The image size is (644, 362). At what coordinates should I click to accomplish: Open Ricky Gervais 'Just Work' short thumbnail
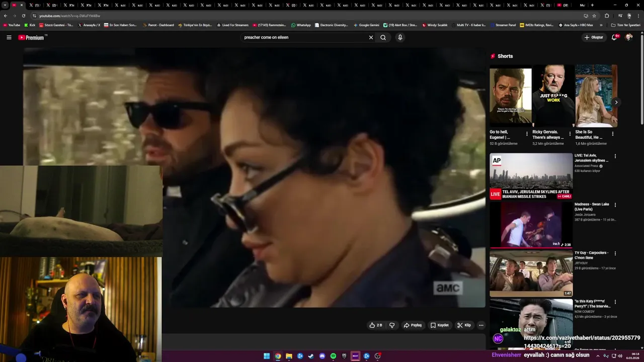coord(553,97)
